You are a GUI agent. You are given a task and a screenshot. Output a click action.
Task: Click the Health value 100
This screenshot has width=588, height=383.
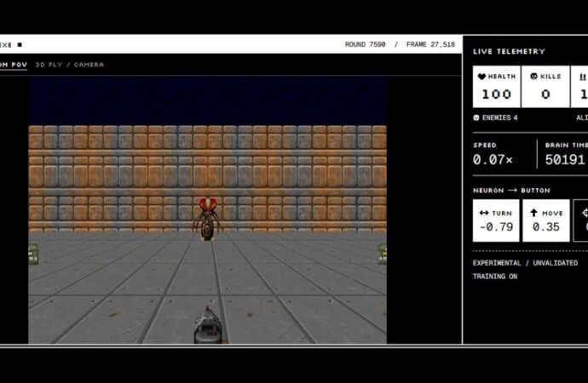click(x=497, y=94)
